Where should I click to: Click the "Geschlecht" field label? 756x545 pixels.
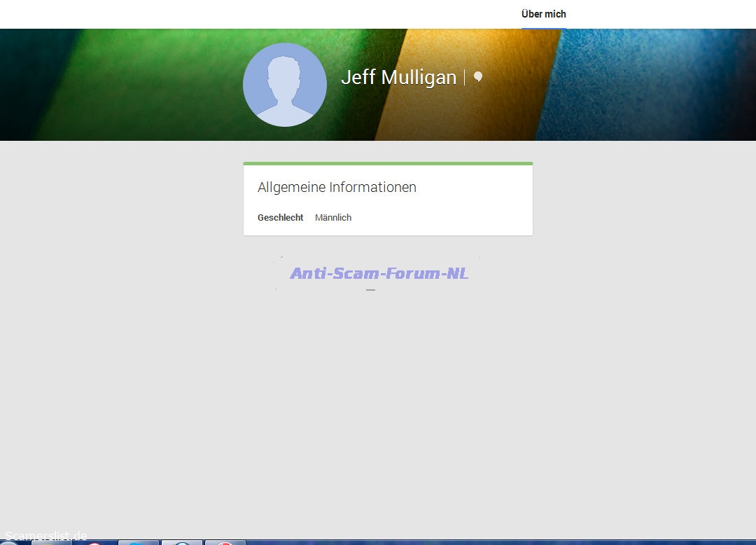coord(280,218)
